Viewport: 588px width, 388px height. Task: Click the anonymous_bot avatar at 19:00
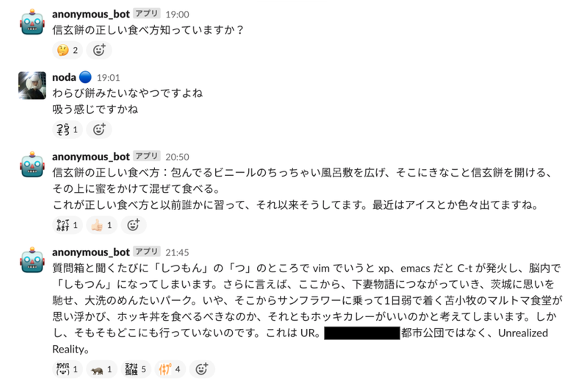coord(32,22)
